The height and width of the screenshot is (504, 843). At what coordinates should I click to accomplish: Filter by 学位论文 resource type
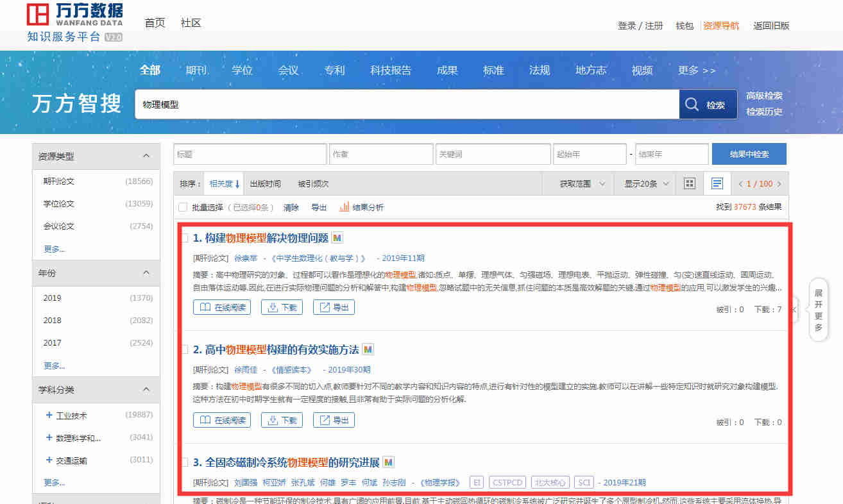(59, 204)
